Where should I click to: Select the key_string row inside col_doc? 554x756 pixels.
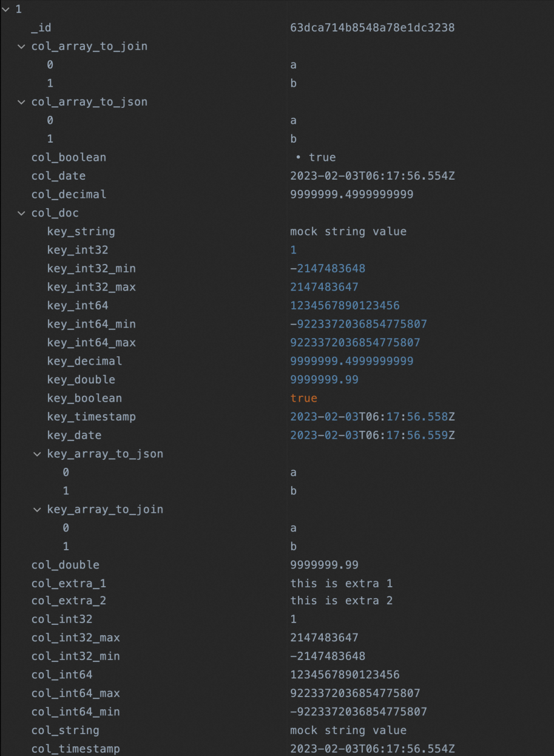pos(82,231)
